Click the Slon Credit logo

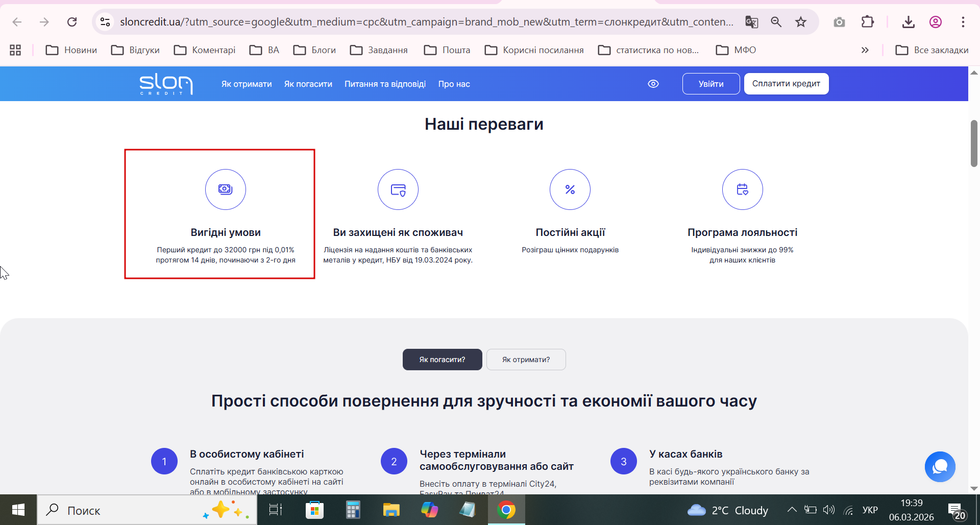[166, 84]
